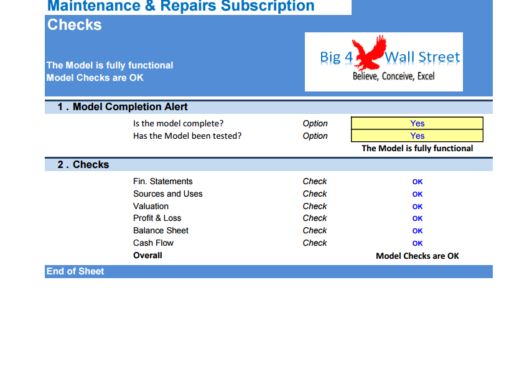Select the Profit & Loss OK cell
Image resolution: width=532 pixels, height=392 pixels.
click(x=418, y=218)
